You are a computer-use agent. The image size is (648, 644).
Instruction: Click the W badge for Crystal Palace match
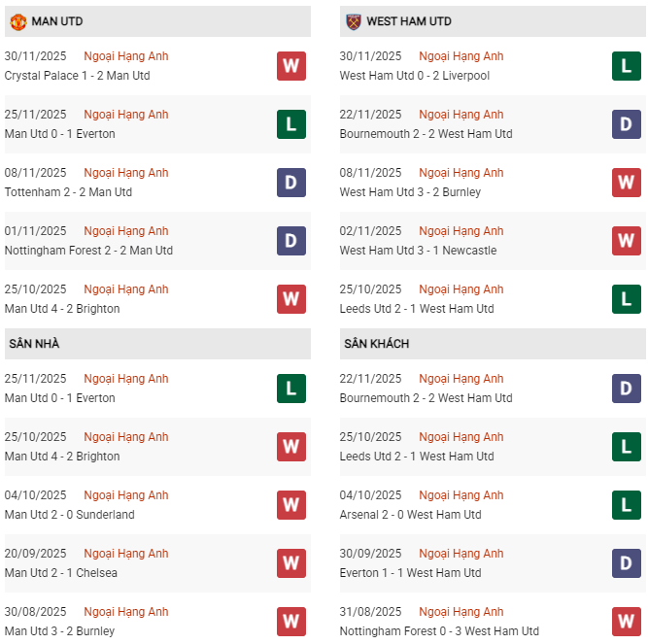coord(291,66)
